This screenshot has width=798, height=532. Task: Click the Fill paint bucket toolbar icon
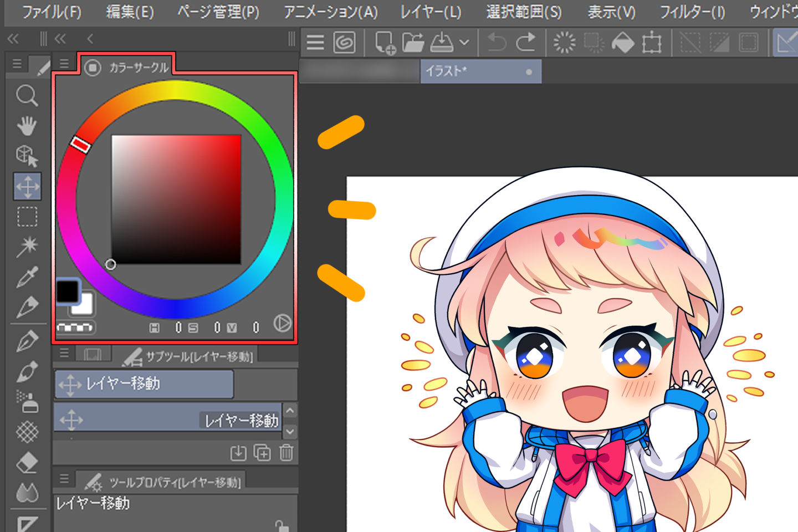tap(623, 43)
